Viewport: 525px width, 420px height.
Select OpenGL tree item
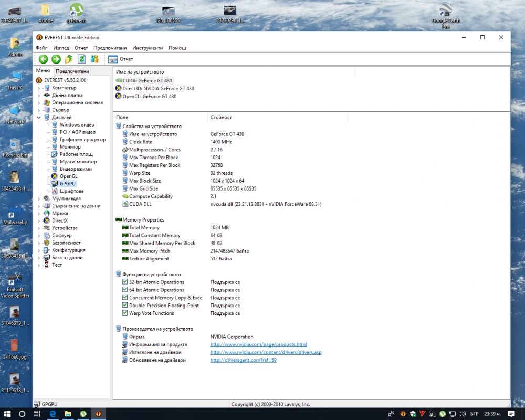[68, 176]
